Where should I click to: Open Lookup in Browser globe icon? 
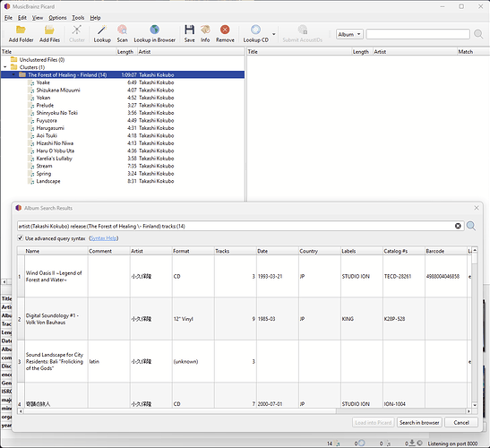point(154,30)
